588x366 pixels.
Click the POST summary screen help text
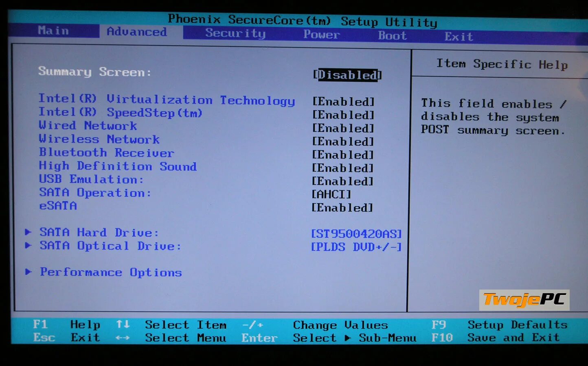494,117
